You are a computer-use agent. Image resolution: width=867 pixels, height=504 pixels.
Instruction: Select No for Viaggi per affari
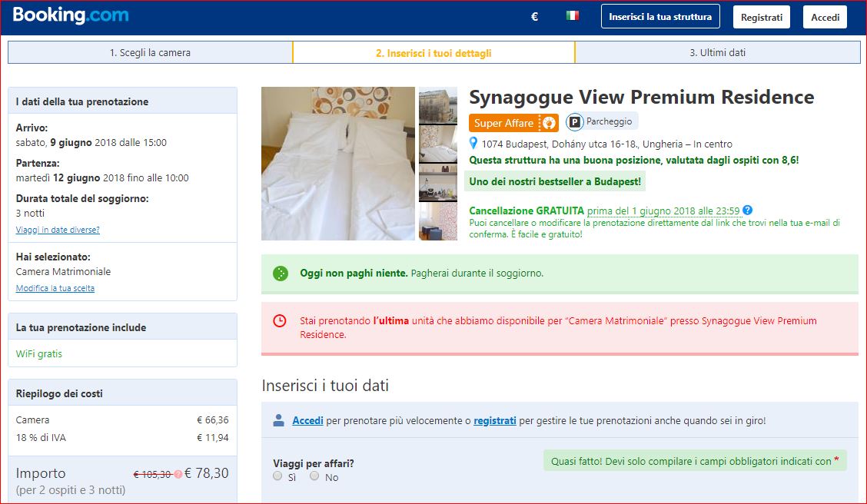(314, 476)
